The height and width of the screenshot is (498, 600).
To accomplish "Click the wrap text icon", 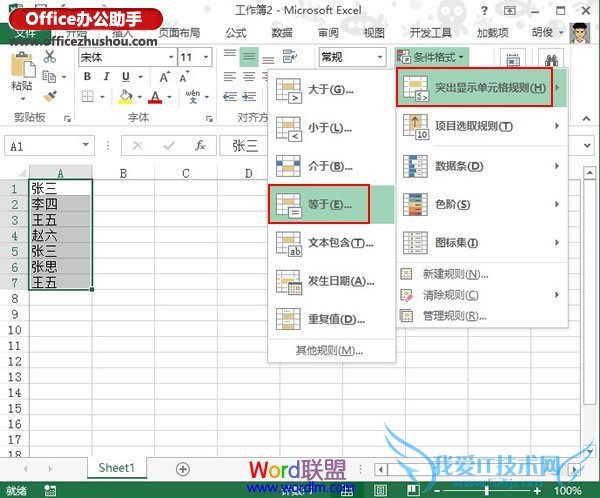I will [289, 57].
